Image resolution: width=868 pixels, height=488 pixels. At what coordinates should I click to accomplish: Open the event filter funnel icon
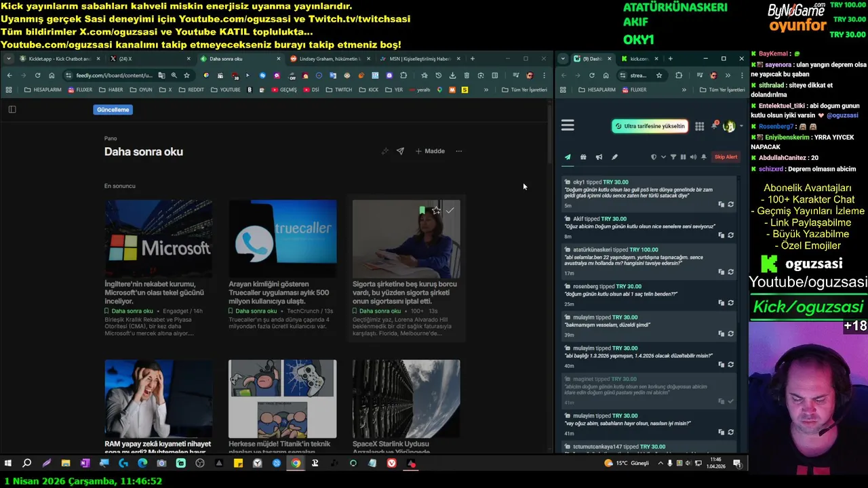pyautogui.click(x=673, y=157)
